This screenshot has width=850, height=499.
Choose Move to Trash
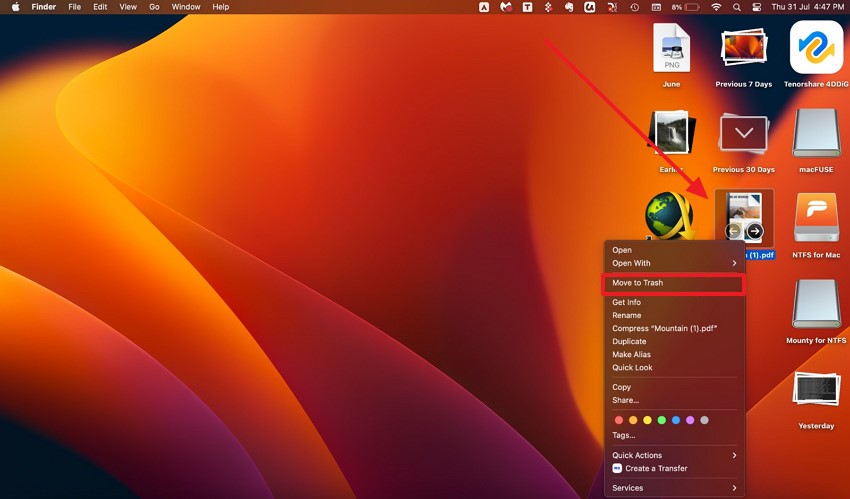(674, 283)
